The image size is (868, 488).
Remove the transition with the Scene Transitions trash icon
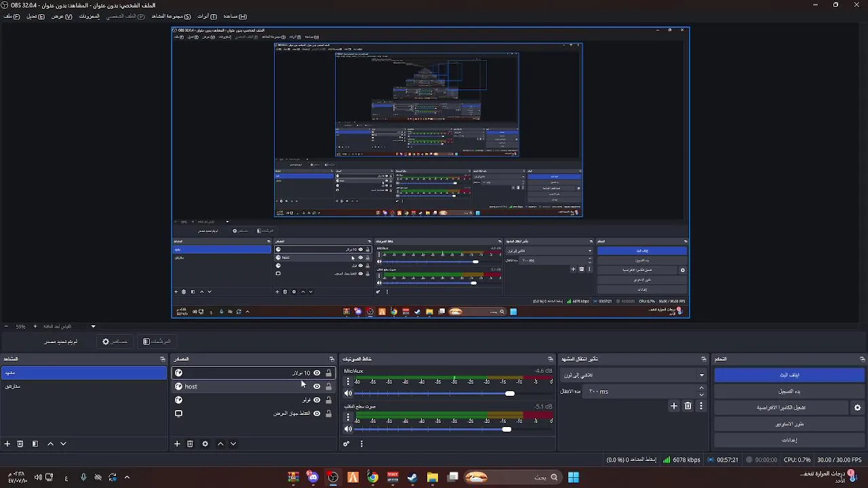[688, 406]
